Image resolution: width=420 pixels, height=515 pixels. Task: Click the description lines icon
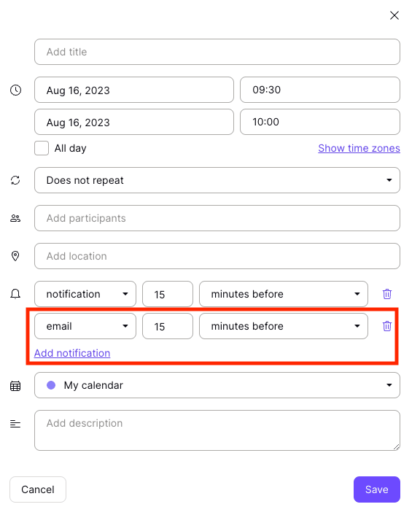tap(15, 424)
